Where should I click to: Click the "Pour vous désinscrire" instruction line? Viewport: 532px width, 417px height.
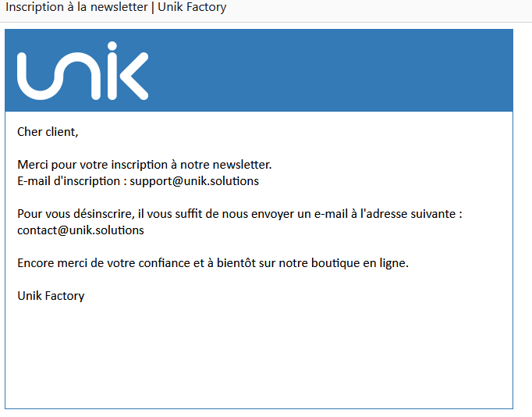[x=239, y=214]
